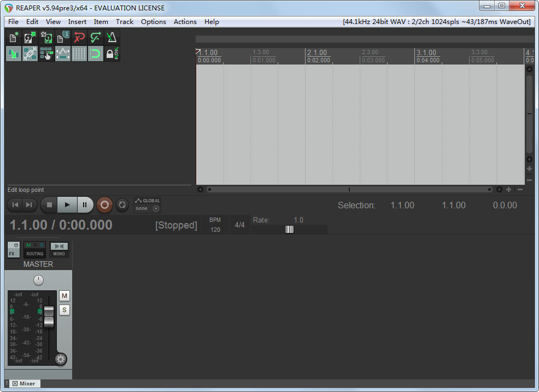This screenshot has height=392, width=539.
Task: Click the 1.1.00 / 0:00.000 time display
Action: coord(61,225)
